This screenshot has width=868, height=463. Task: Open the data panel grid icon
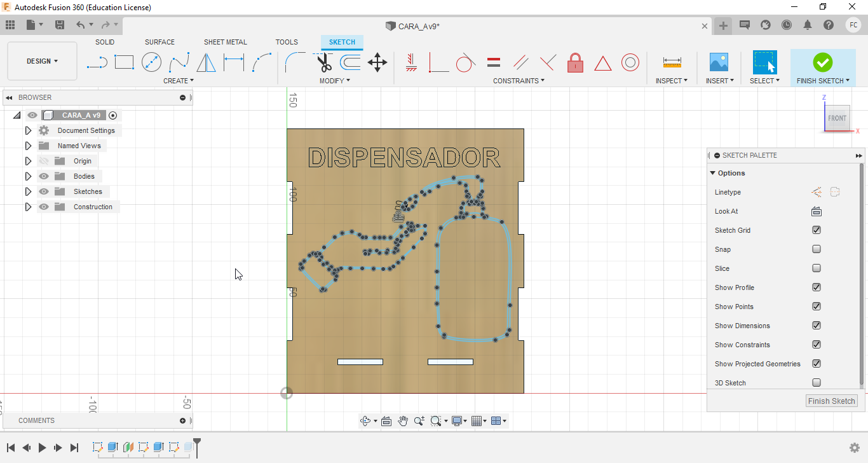click(10, 25)
